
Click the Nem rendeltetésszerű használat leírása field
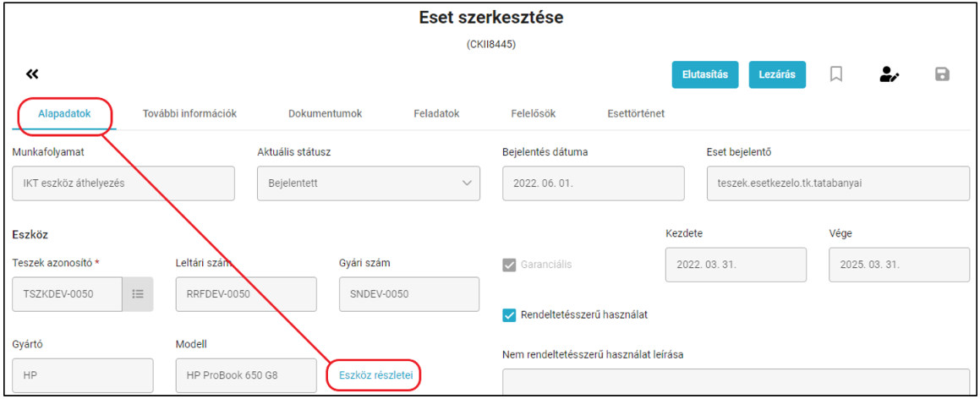[x=736, y=381]
